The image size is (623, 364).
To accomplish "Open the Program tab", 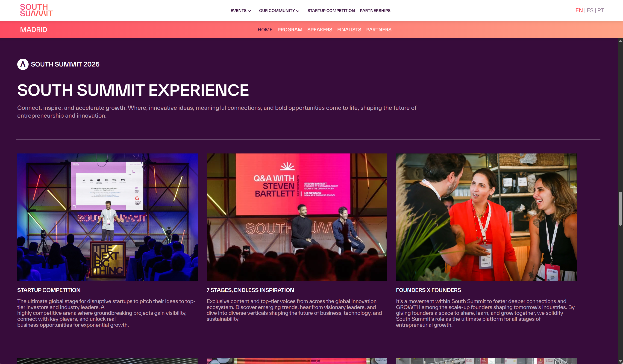I will pyautogui.click(x=290, y=30).
